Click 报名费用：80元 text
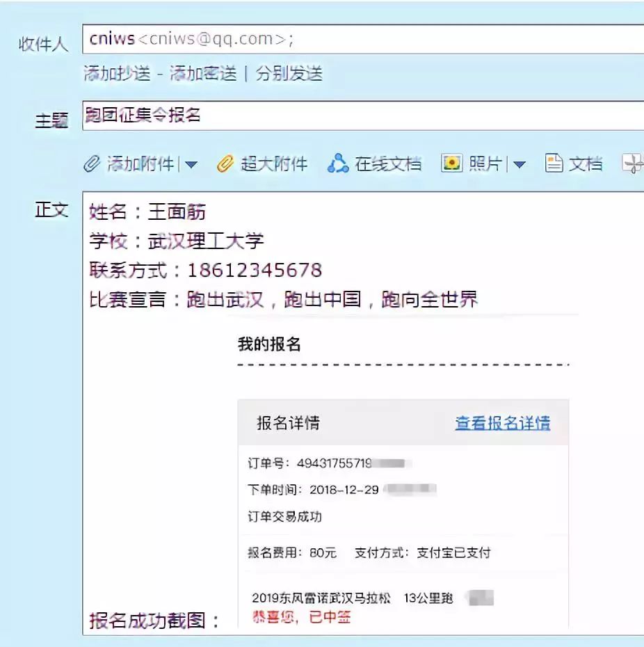 pos(292,553)
